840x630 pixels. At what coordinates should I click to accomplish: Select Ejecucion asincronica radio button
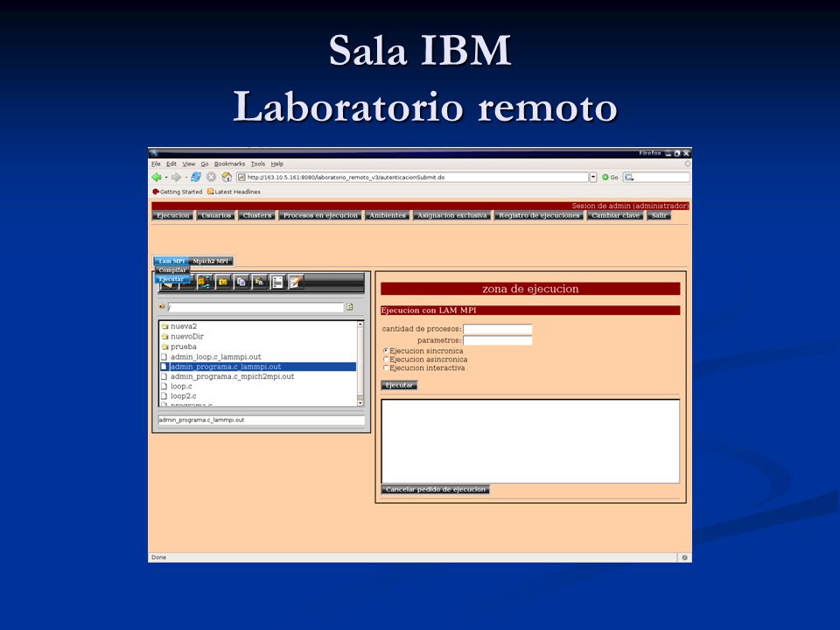pos(386,359)
